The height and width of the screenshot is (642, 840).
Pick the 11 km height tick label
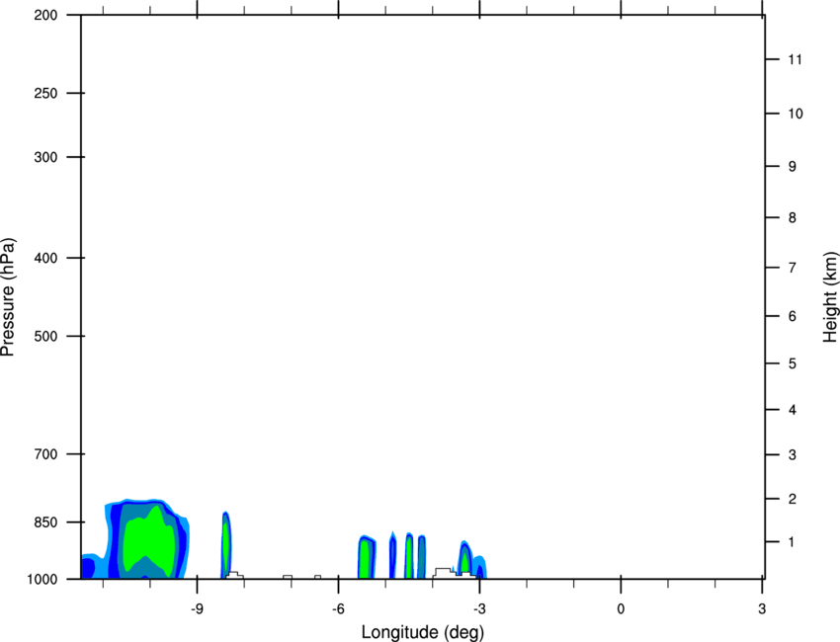(x=795, y=59)
